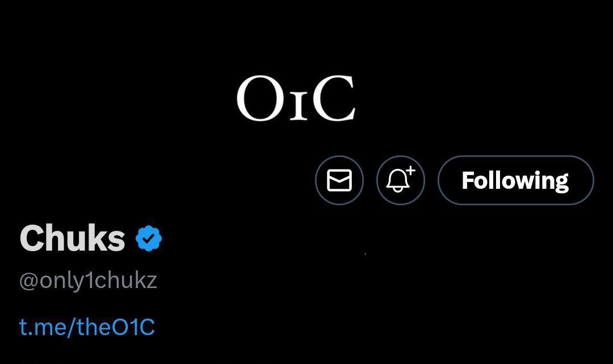Click the circular mail button

coord(339,180)
